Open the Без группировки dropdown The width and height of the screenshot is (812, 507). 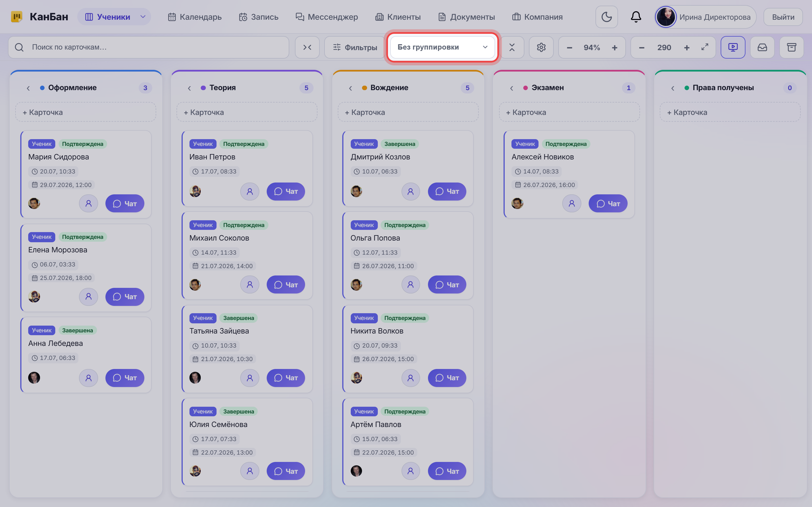pos(442,47)
